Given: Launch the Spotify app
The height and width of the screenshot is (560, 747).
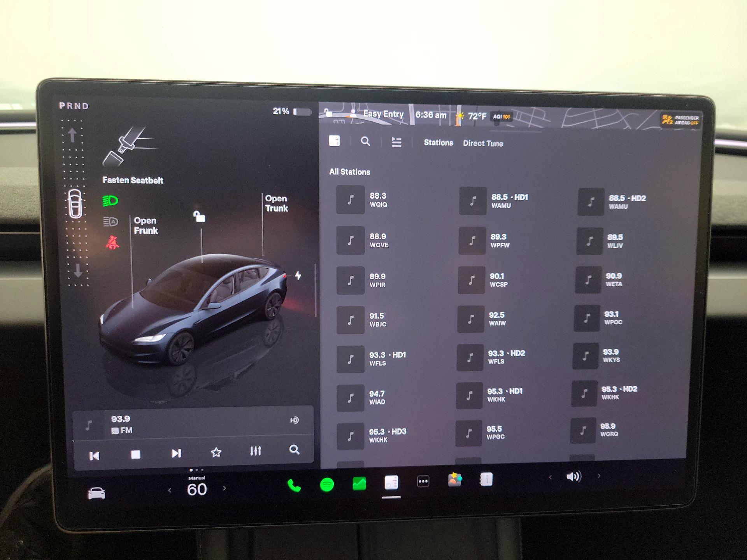Looking at the screenshot, I should coord(327,485).
